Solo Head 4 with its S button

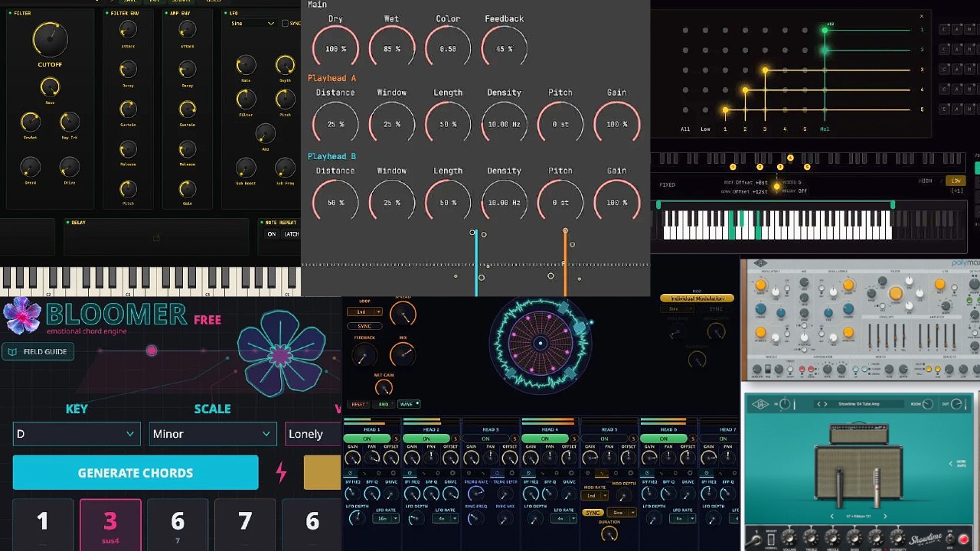click(x=573, y=439)
